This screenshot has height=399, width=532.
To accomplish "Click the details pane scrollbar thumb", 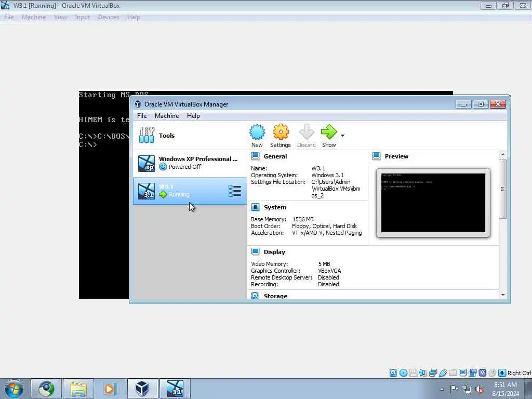I will click(x=503, y=189).
